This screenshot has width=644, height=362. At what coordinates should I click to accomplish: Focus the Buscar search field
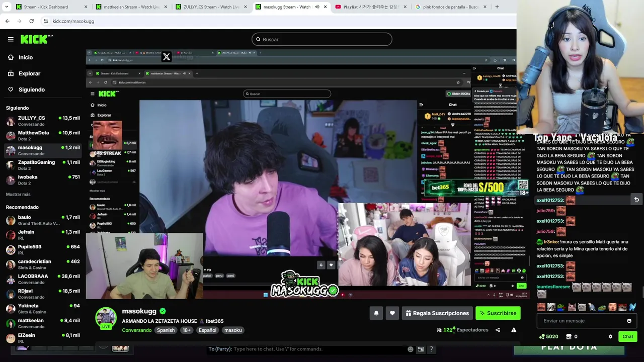(x=322, y=39)
